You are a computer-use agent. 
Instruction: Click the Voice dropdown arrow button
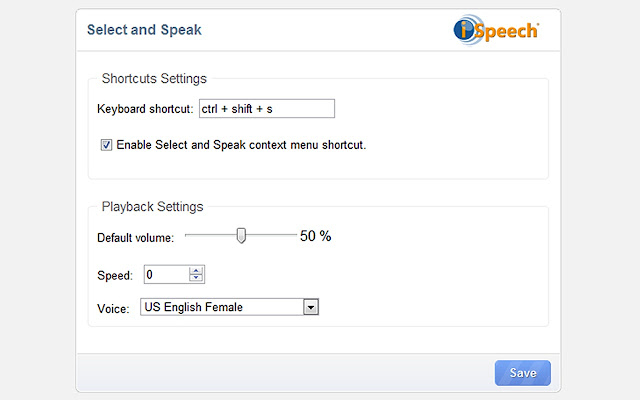pyautogui.click(x=310, y=307)
